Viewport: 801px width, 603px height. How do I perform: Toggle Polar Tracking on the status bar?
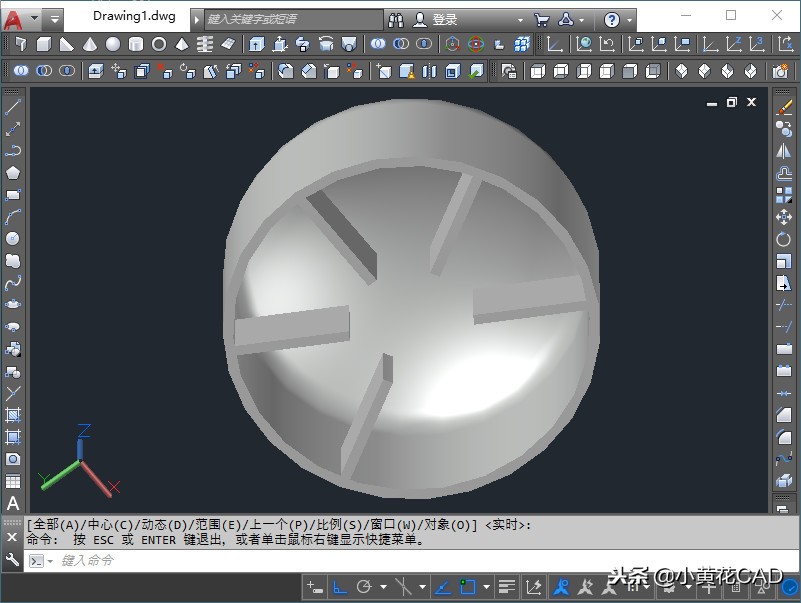(x=363, y=586)
